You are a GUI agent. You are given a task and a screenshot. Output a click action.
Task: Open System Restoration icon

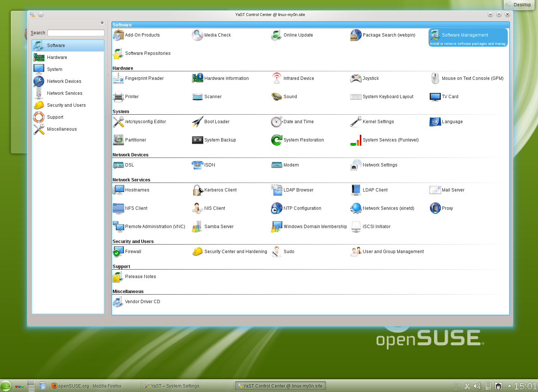click(x=277, y=140)
